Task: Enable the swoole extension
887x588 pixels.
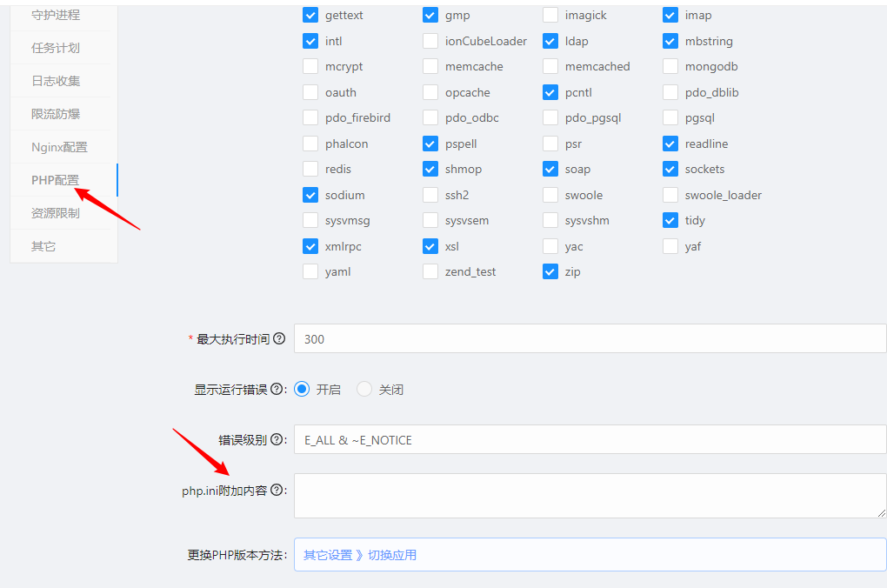Action: (x=550, y=196)
